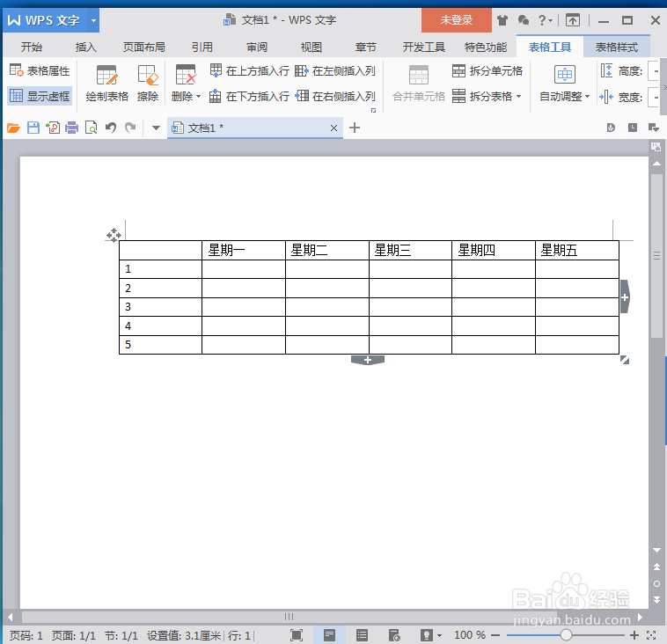This screenshot has width=667, height=644.
Task: Switch to the 引用 tab
Action: 202,47
